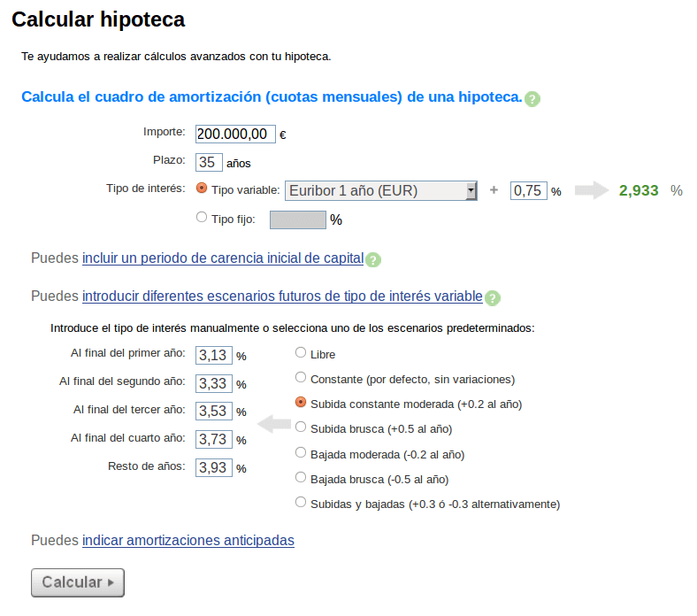Open incluir un periodo de carencia link
The width and height of the screenshot is (697, 616).
[223, 258]
